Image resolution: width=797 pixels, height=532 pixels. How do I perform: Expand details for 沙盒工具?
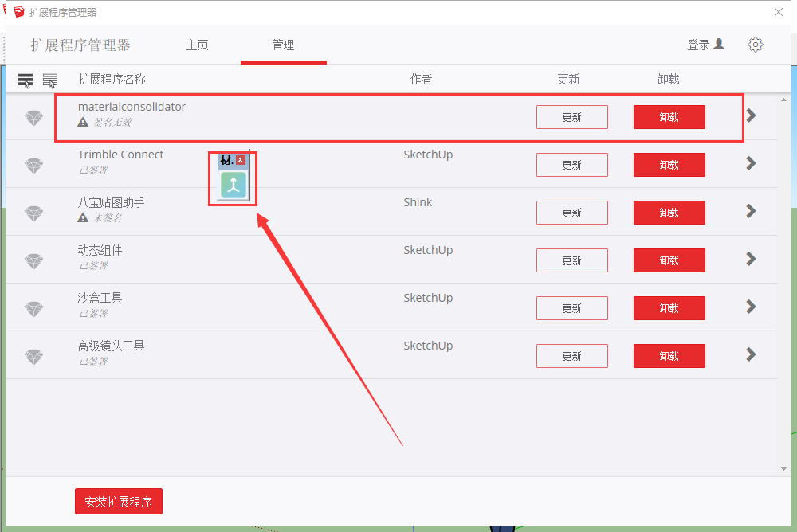click(x=751, y=307)
